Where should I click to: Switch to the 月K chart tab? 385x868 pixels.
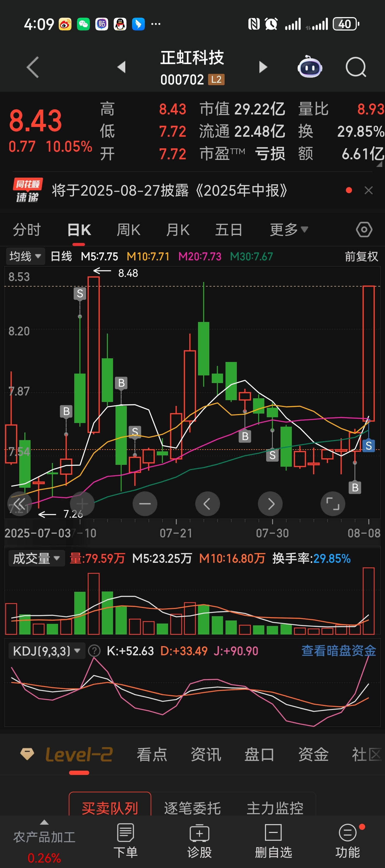point(178,230)
